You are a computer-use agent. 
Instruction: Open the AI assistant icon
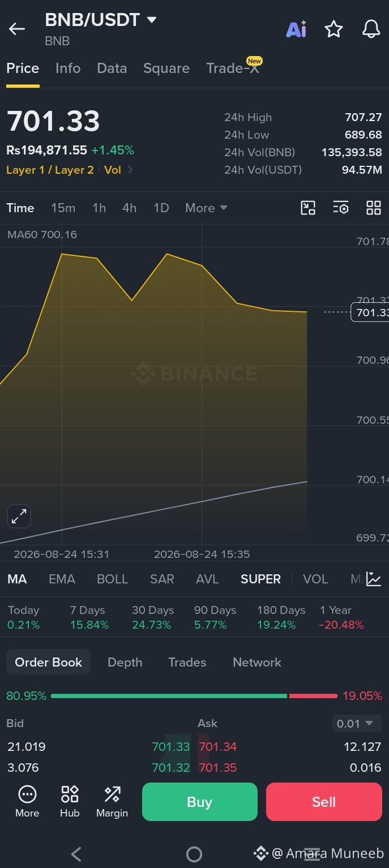point(297,29)
